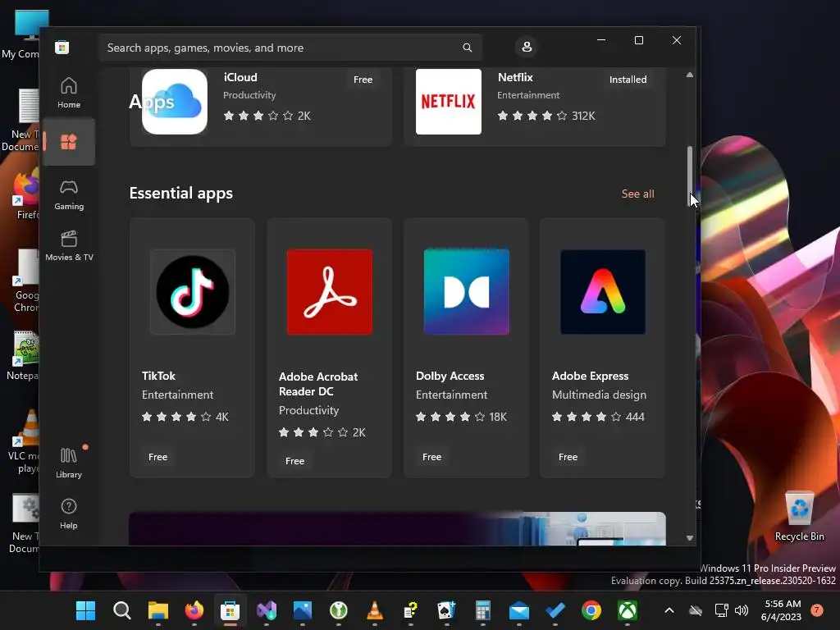Open the volume control in system tray
This screenshot has height=630, width=840.
(x=742, y=610)
